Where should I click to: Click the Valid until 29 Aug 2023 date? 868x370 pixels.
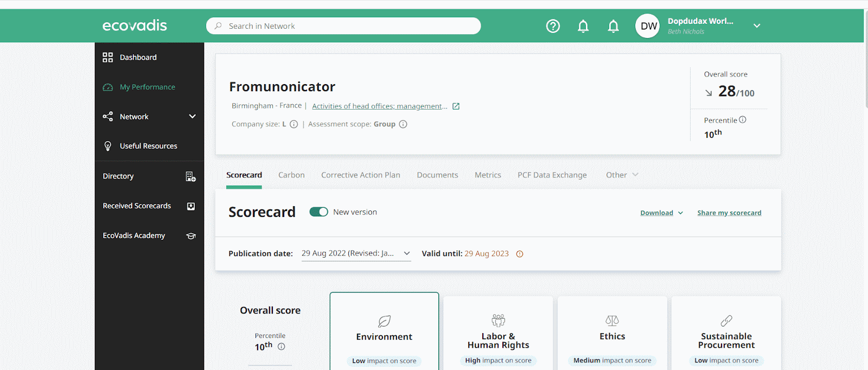pyautogui.click(x=487, y=254)
